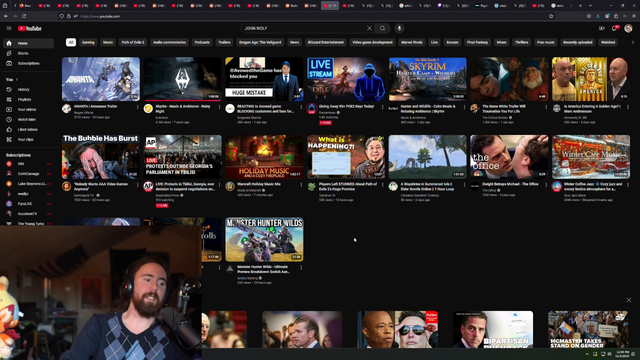Select the Final Fantasy filter chip
The width and height of the screenshot is (640, 360).
click(x=477, y=42)
